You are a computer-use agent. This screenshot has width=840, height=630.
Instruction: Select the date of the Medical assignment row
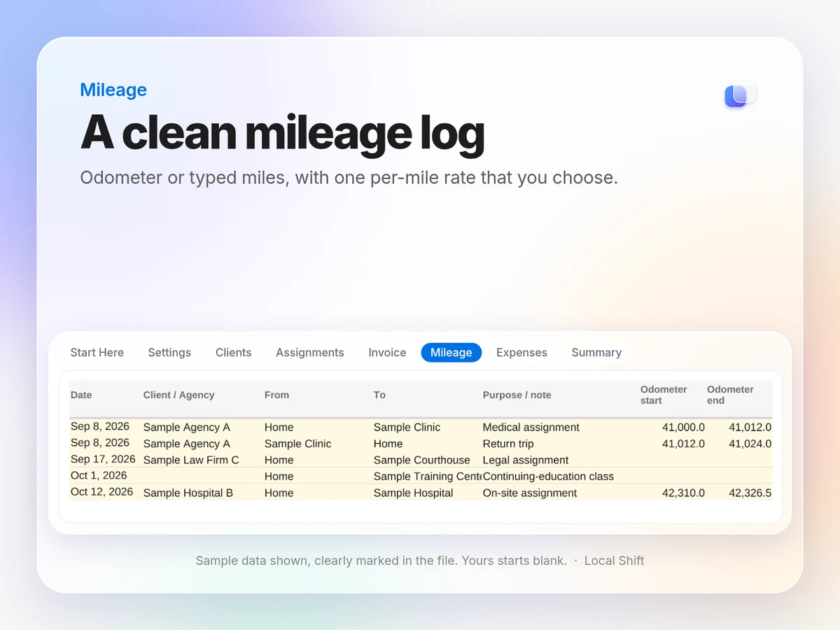[100, 426]
